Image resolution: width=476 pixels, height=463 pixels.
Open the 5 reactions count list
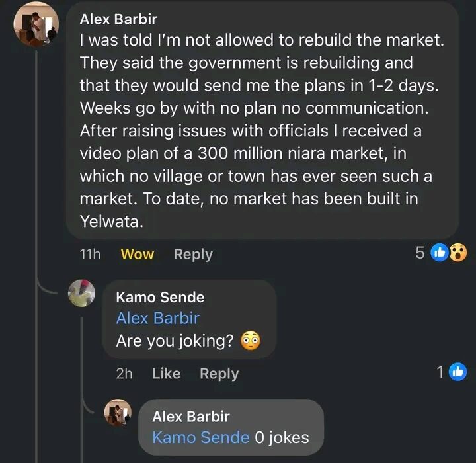point(420,253)
